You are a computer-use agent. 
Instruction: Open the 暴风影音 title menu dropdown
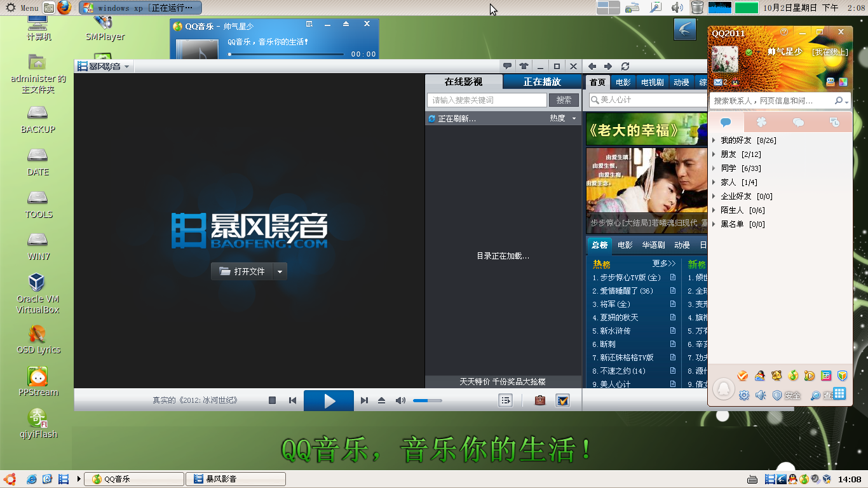click(x=126, y=67)
